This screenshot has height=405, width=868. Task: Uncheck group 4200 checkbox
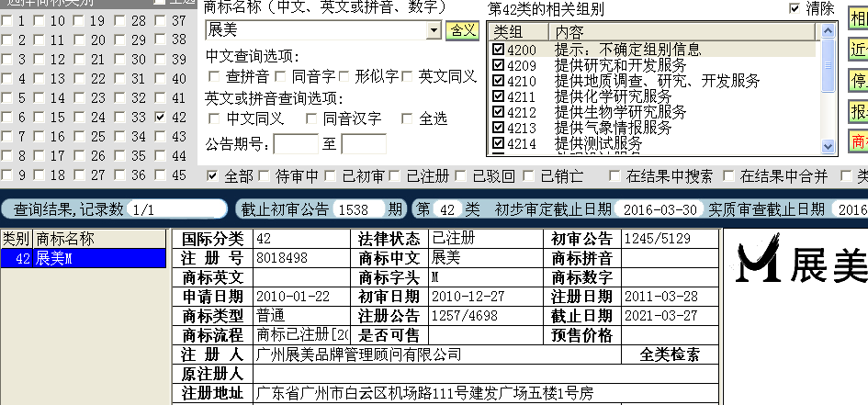click(498, 50)
